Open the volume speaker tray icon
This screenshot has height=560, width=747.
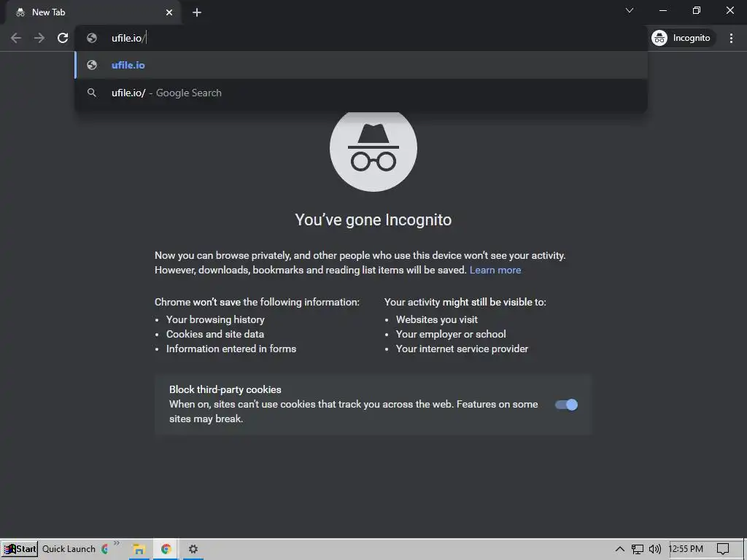click(655, 549)
